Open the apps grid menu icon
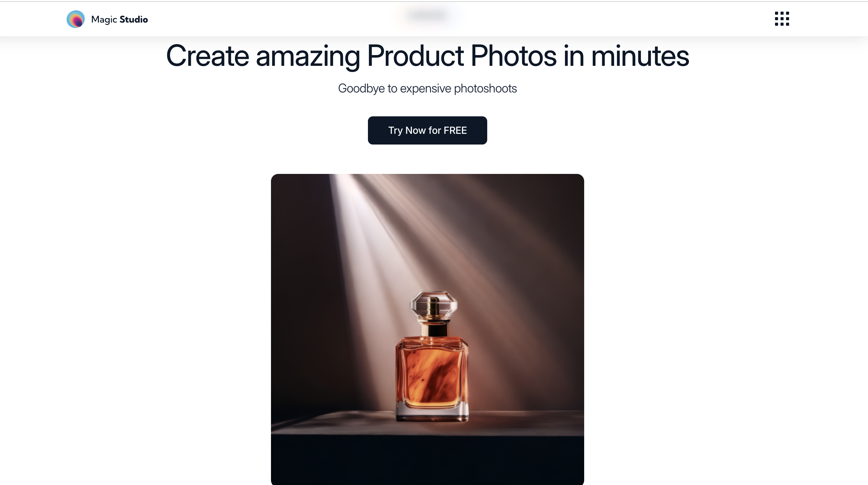Screen dimensions: 868x485 pos(782,19)
